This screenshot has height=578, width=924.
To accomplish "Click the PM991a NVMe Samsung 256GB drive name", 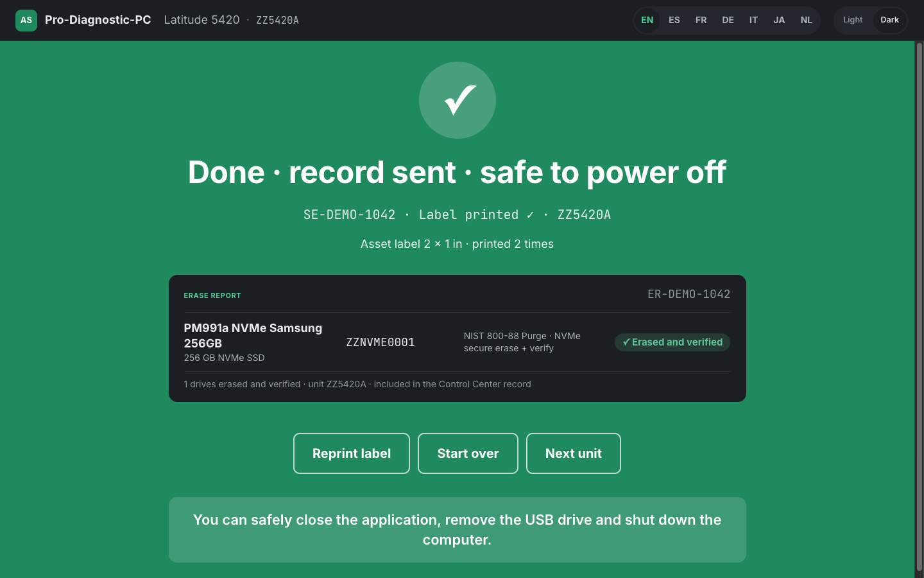I will point(253,336).
